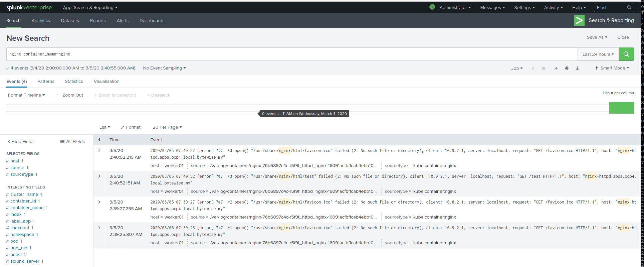Open the Dashboards nav item
644x267 pixels.
(x=152, y=20)
